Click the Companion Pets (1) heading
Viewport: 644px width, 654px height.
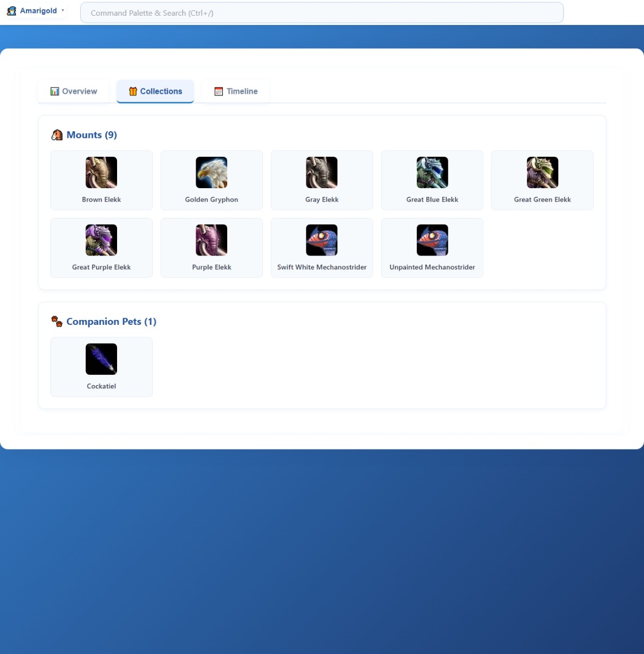[x=111, y=322]
